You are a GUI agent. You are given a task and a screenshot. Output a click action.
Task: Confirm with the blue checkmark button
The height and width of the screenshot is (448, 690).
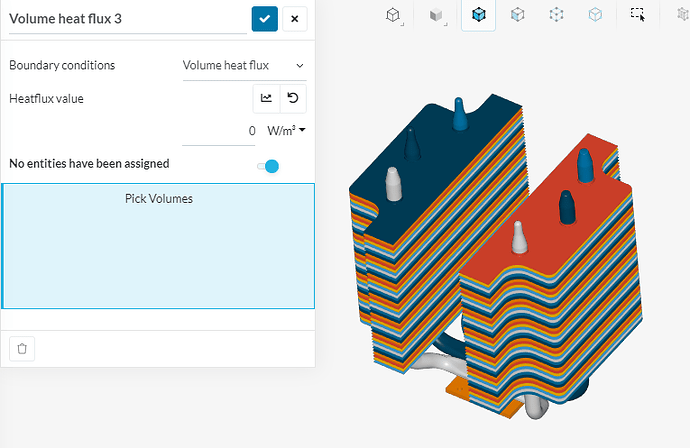click(x=264, y=19)
